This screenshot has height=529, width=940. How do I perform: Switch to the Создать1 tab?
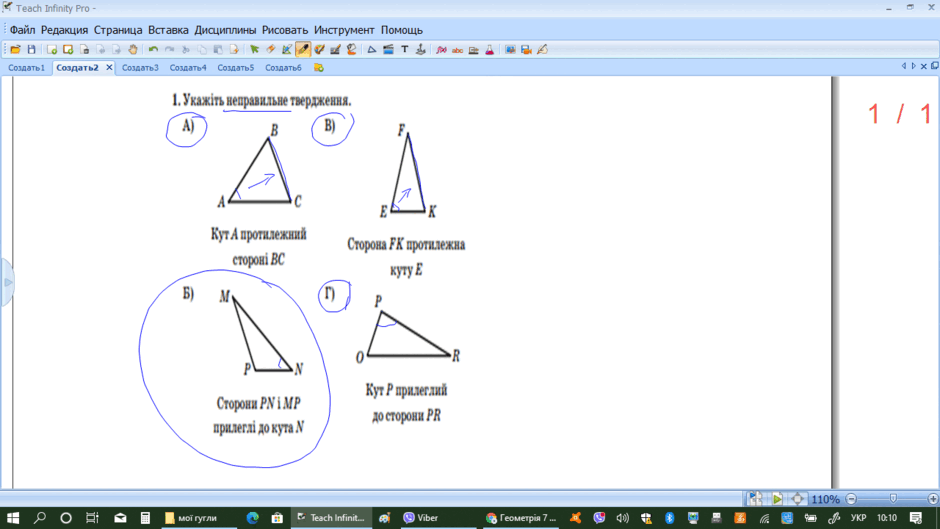click(x=26, y=68)
